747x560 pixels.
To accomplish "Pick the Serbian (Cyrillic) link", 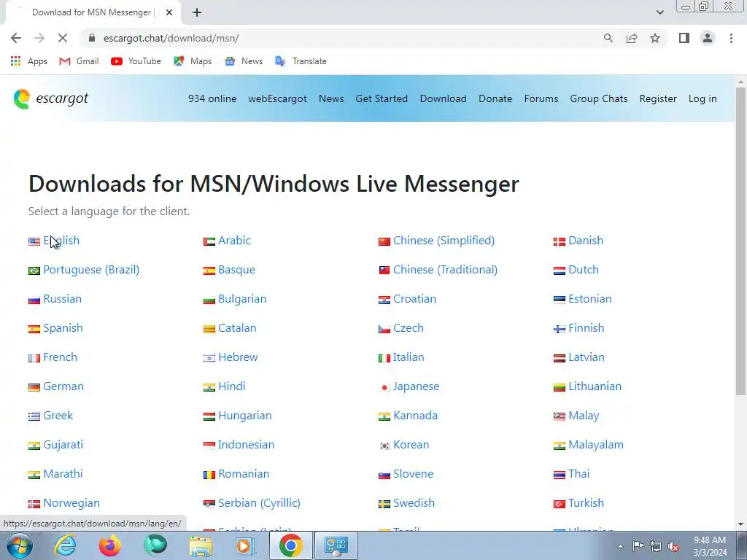I will 259,503.
